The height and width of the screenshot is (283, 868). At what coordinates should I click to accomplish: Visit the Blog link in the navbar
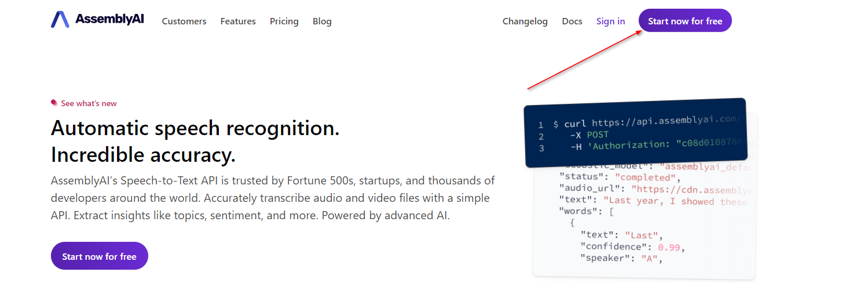[x=322, y=21]
